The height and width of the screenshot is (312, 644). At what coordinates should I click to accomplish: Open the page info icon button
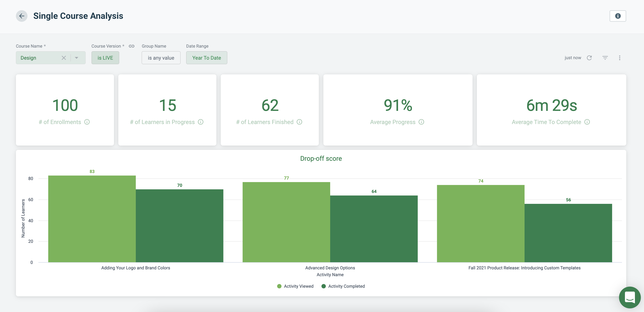617,16
